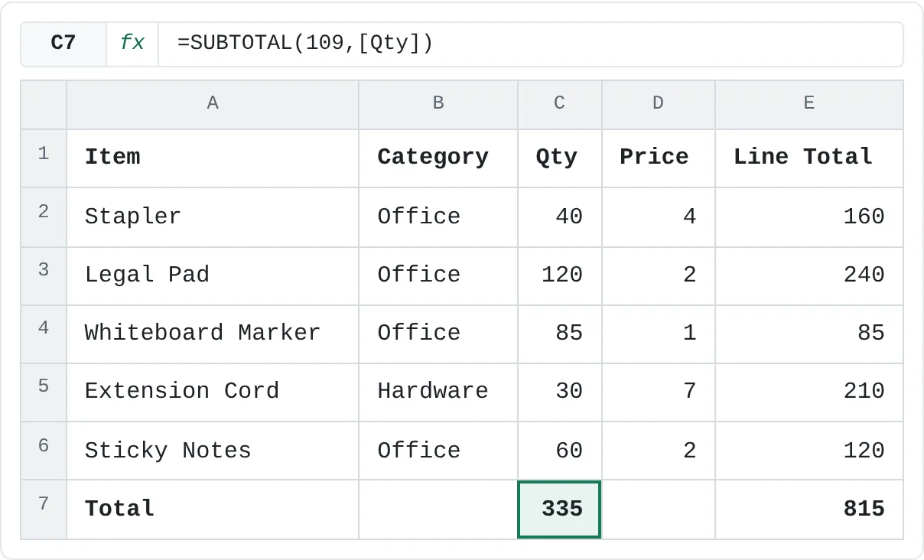The height and width of the screenshot is (560, 924).
Task: Click the Office category in Sticky Notes row
Action: 438,451
